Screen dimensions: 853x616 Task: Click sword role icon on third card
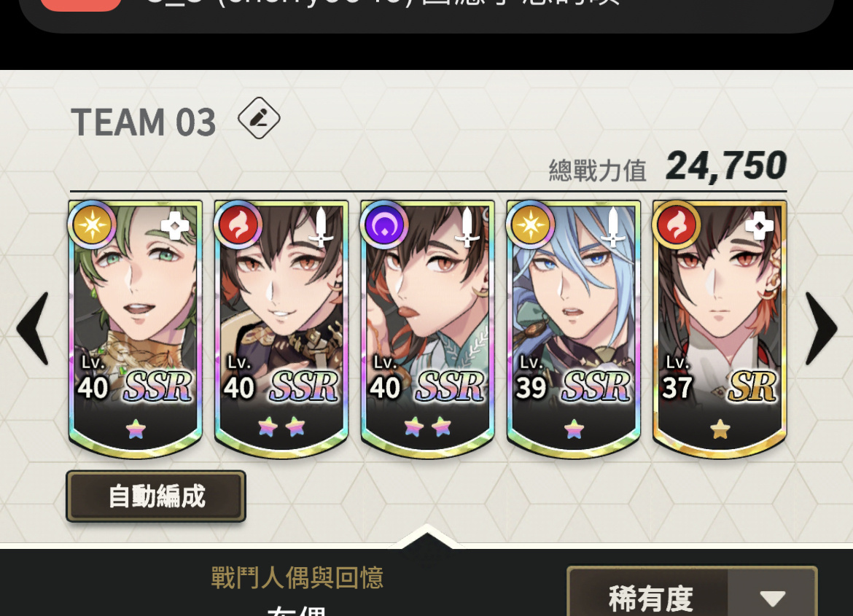(x=467, y=227)
